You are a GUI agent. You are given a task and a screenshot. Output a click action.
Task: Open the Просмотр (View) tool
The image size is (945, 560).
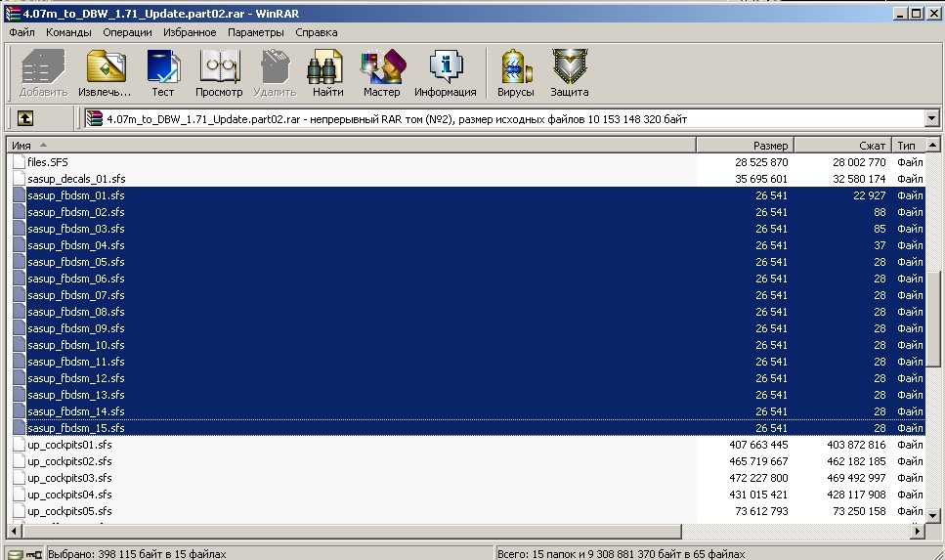click(219, 73)
